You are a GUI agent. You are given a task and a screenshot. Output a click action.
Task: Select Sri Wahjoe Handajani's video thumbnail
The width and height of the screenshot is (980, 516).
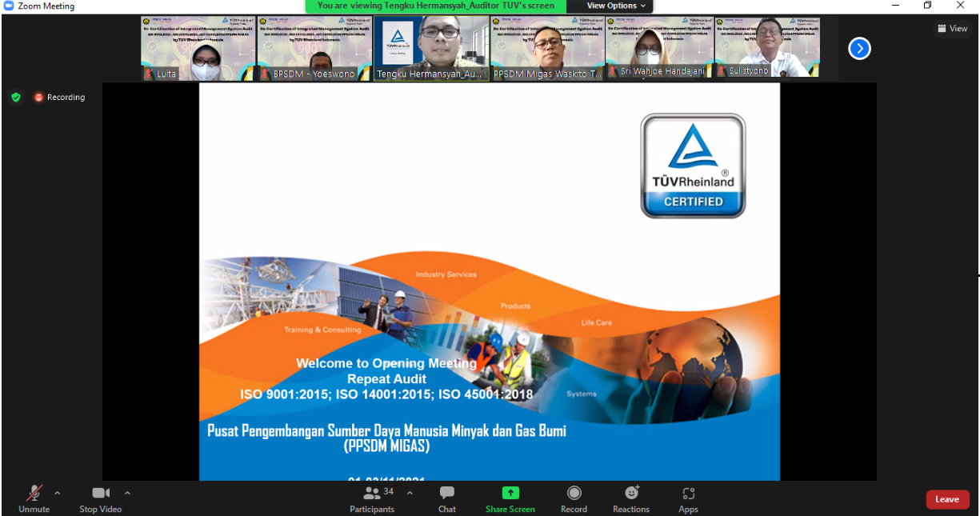tap(660, 48)
